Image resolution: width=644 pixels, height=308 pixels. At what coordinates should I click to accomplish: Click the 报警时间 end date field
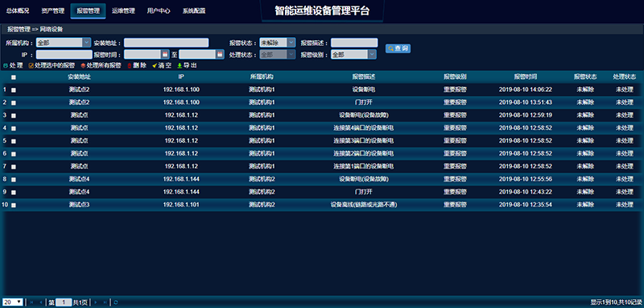197,54
